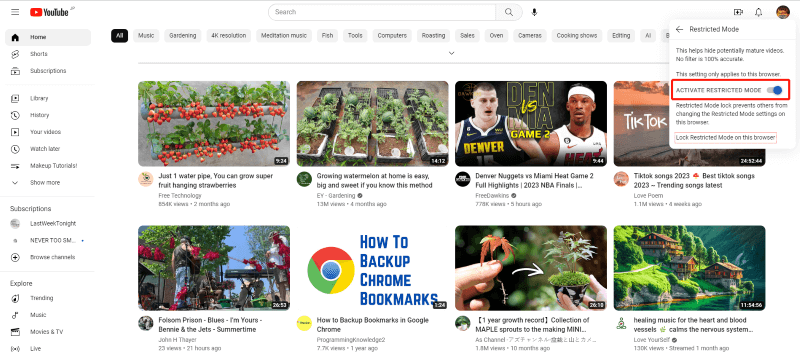
Task: Open the account avatar menu
Action: pyautogui.click(x=783, y=12)
